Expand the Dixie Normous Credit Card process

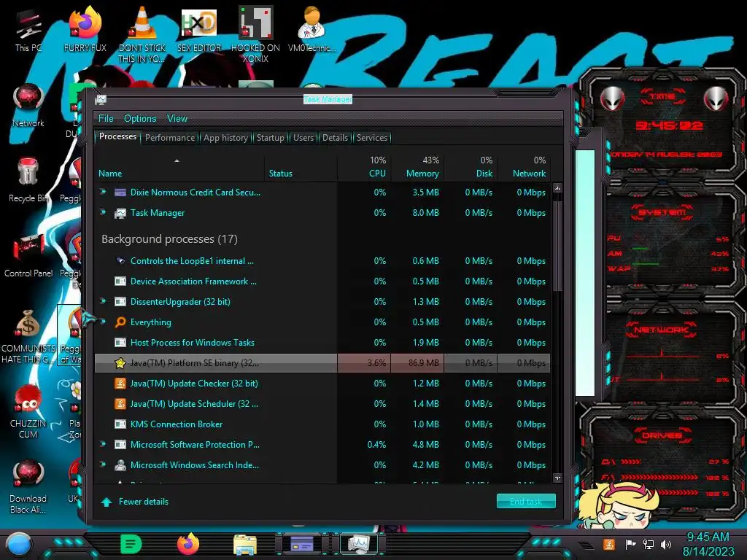[x=103, y=192]
